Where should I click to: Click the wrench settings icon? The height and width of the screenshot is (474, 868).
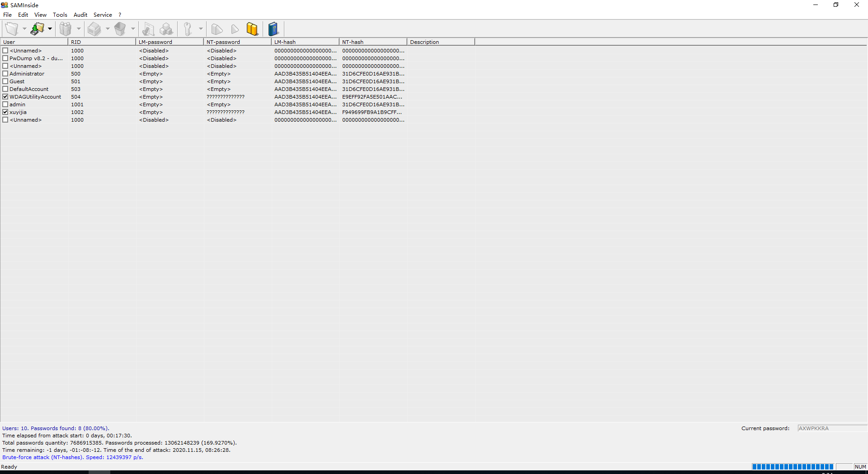click(x=188, y=29)
